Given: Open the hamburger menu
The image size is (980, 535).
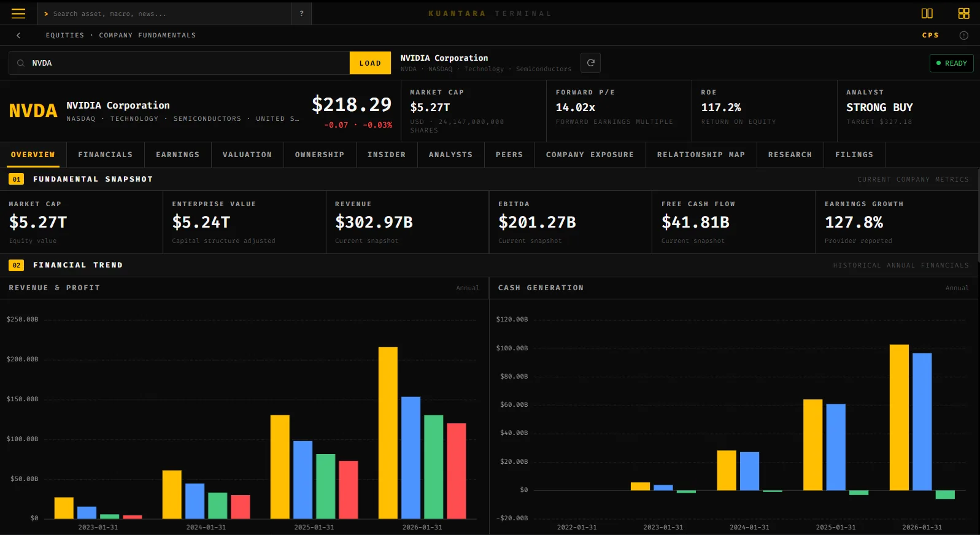Looking at the screenshot, I should tap(18, 13).
